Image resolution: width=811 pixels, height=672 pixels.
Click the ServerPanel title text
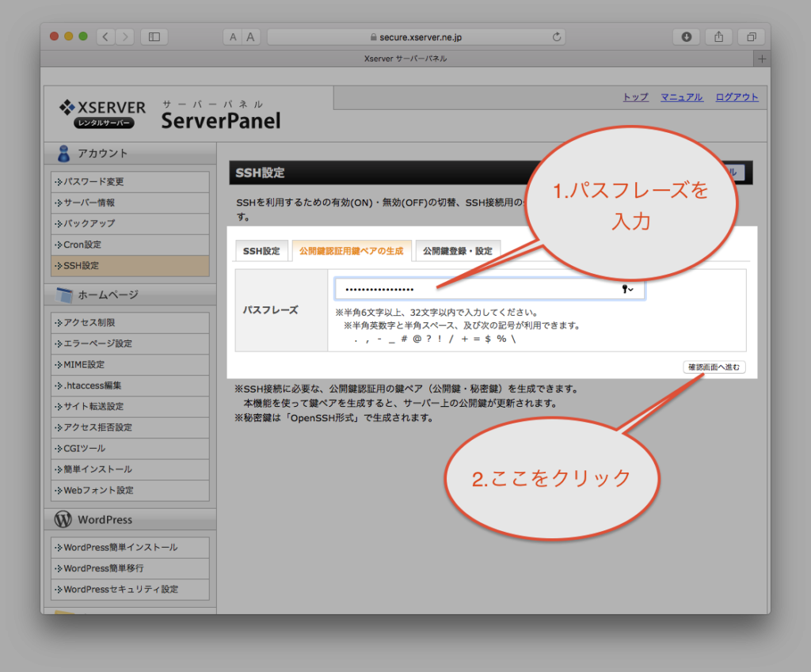tap(221, 121)
